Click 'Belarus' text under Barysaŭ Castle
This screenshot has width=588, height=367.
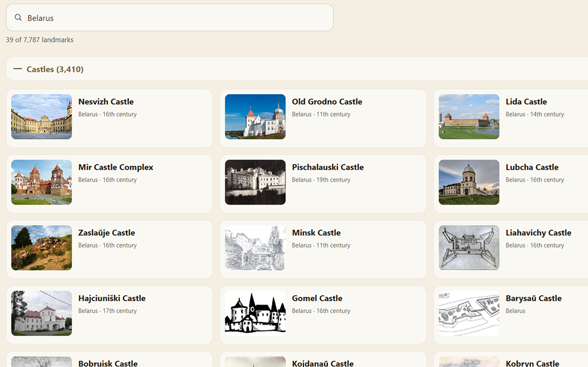[x=515, y=311]
